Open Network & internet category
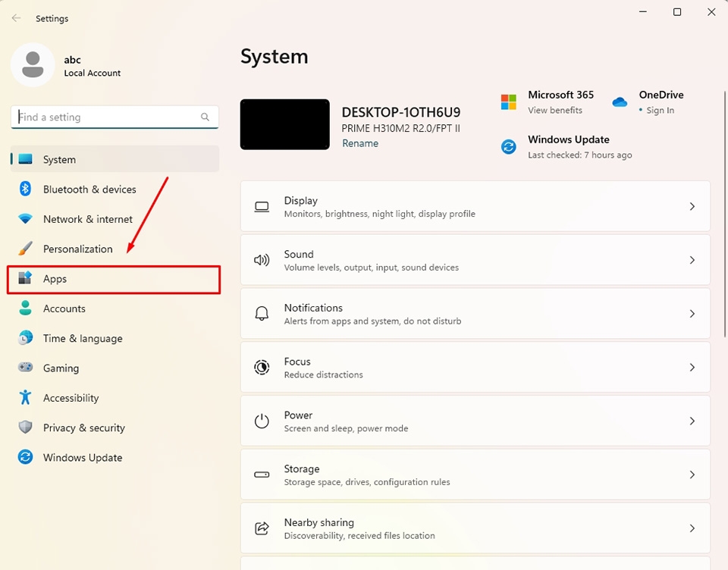728x570 pixels. point(115,219)
